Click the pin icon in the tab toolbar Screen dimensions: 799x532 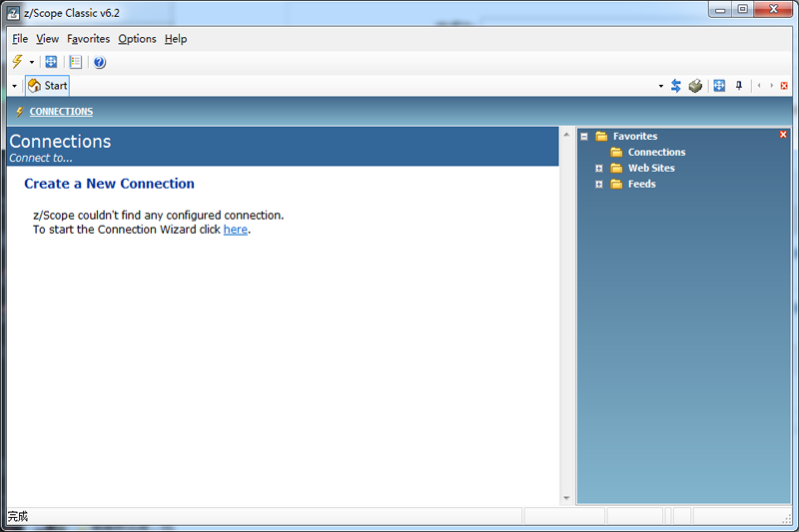tap(739, 86)
